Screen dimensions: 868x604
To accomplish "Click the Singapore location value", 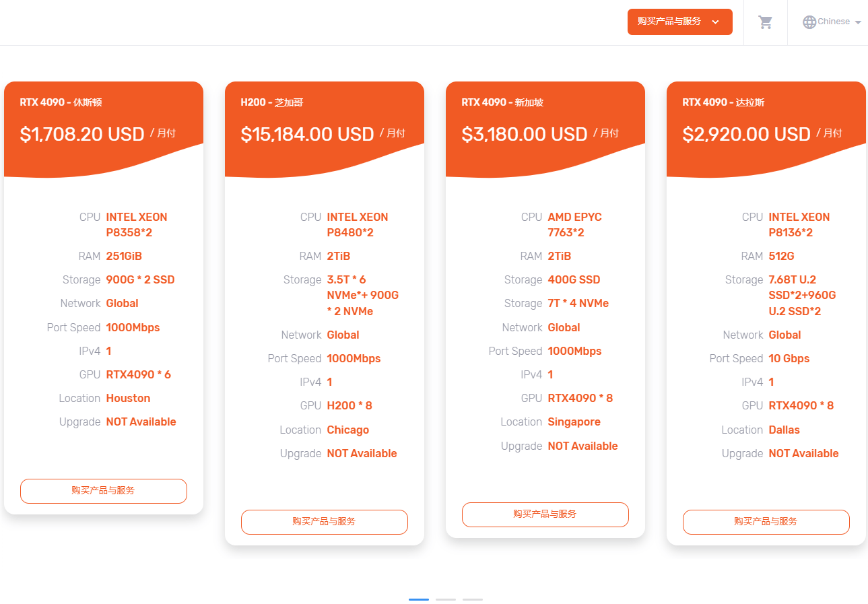I will [574, 422].
